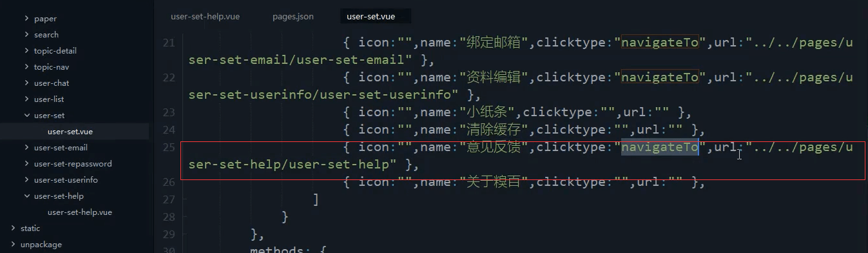Click line number 21 in the gutter
Image resolution: width=868 pixels, height=253 pixels.
pyautogui.click(x=168, y=43)
